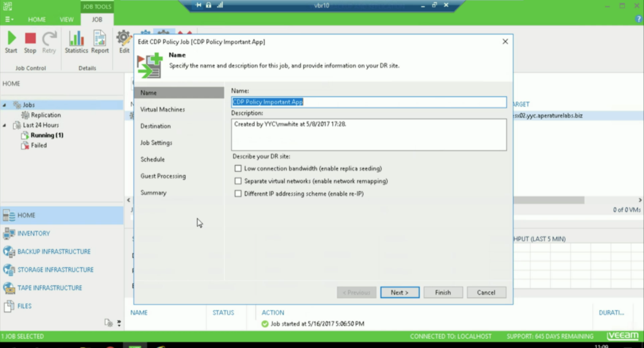644x348 pixels.
Task: Cancel the CDP policy dialog
Action: (486, 292)
